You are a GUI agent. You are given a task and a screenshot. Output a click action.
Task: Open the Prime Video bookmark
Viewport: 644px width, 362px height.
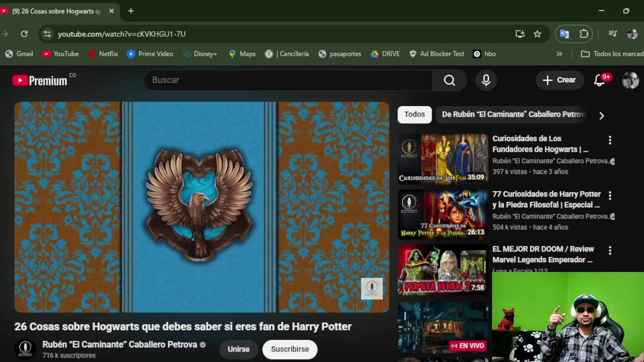[x=150, y=54]
